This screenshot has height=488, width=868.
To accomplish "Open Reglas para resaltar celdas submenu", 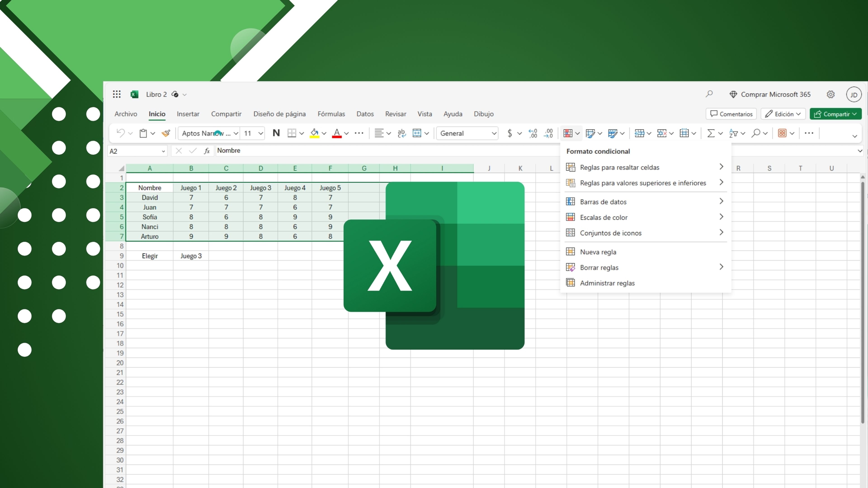I will [645, 167].
